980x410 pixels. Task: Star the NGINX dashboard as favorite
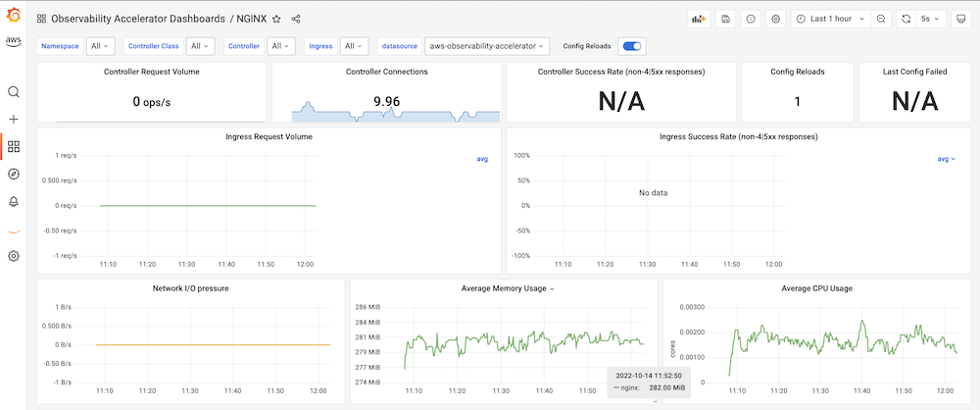point(276,19)
